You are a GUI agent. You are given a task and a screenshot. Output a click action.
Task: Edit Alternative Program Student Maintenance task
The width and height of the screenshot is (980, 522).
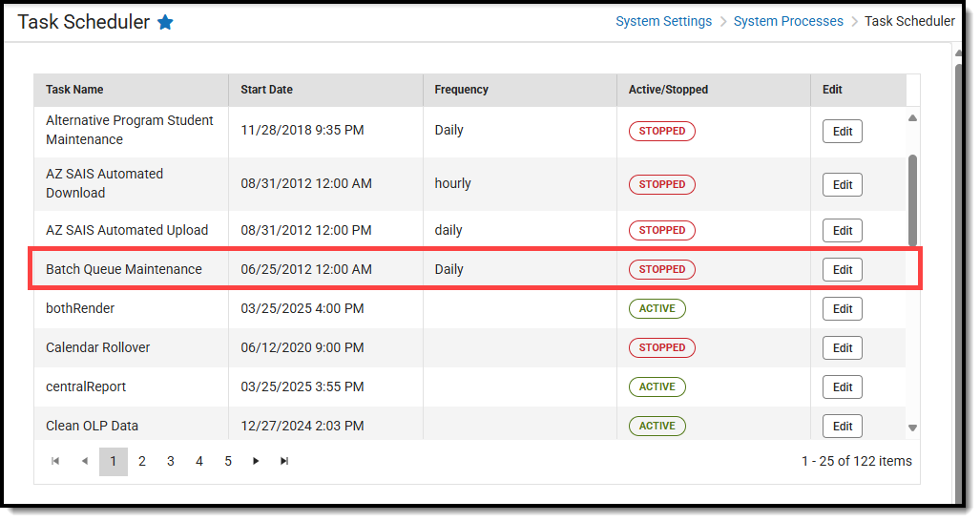tap(842, 132)
